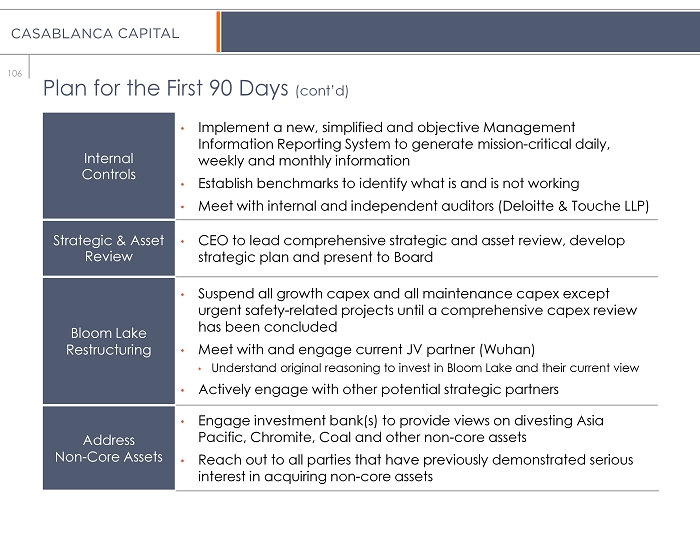This screenshot has height=535, width=700.
Task: Click the 'Reach out to all parties' bullet
Action: click(415, 468)
